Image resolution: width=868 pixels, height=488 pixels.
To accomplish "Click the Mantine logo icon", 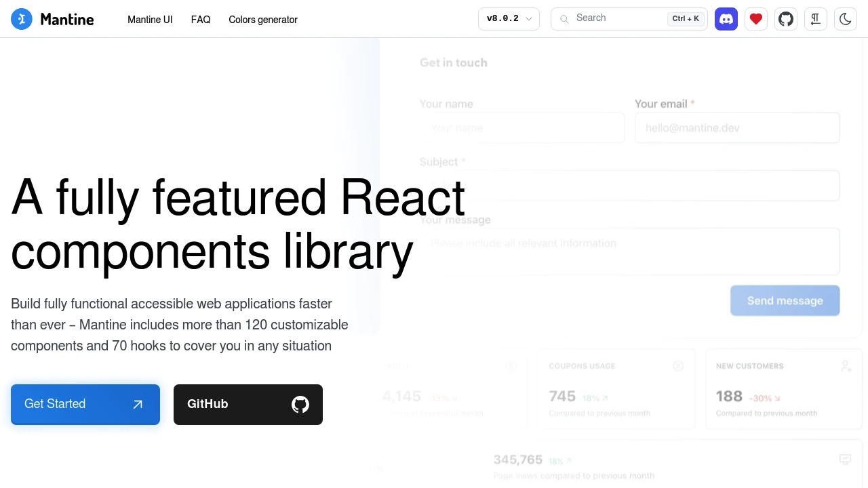I will (22, 19).
